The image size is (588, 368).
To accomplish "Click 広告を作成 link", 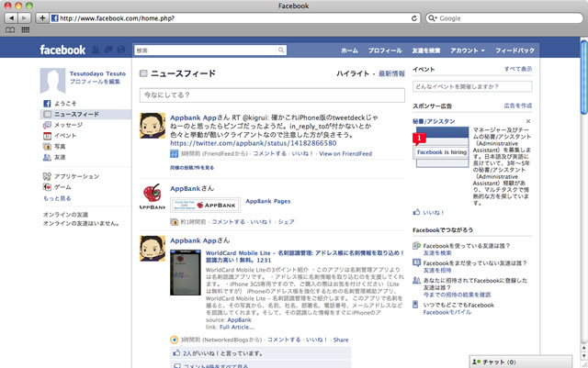I will (518, 106).
